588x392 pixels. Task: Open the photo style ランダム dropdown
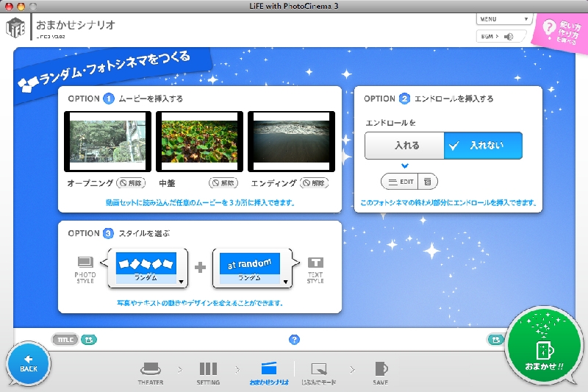tap(148, 268)
